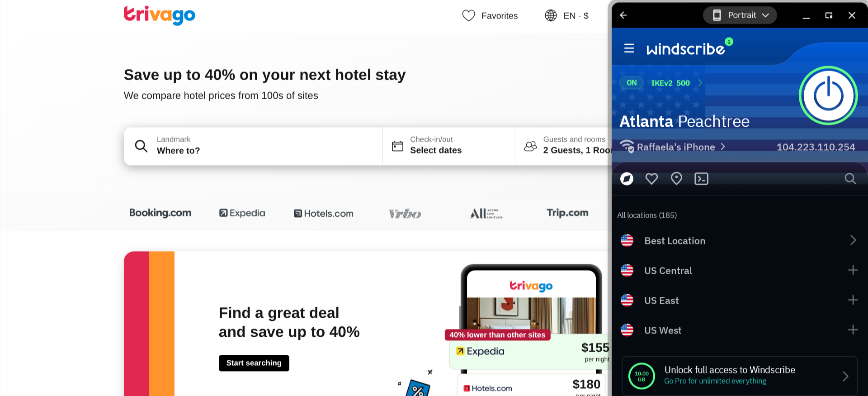Expand the US Central location group

853,270
